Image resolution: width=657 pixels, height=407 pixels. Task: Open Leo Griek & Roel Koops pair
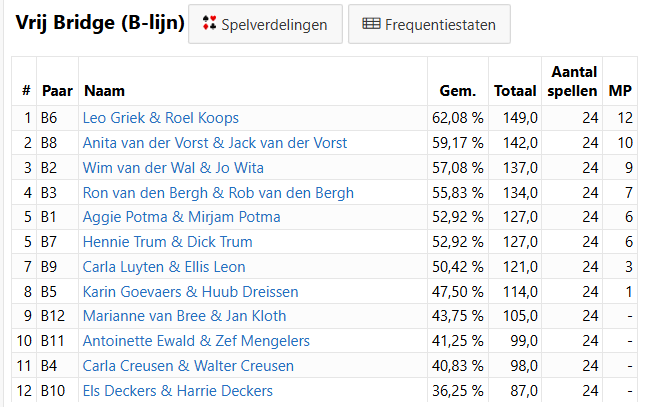[x=160, y=118]
